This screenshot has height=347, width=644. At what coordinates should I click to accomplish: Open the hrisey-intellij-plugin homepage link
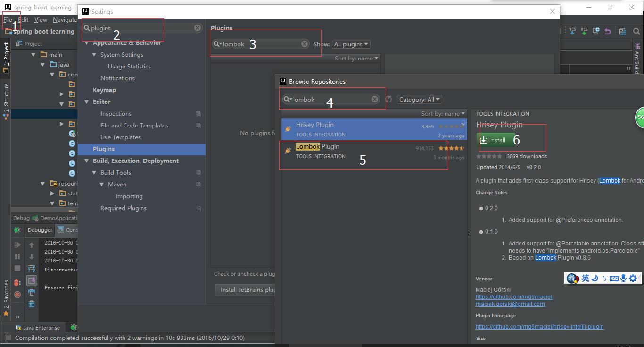pyautogui.click(x=539, y=326)
